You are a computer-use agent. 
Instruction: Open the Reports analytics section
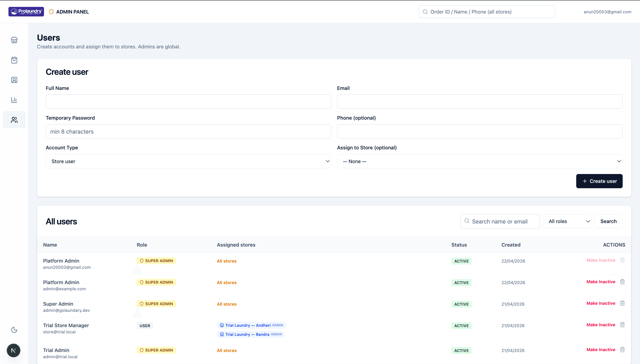click(14, 99)
